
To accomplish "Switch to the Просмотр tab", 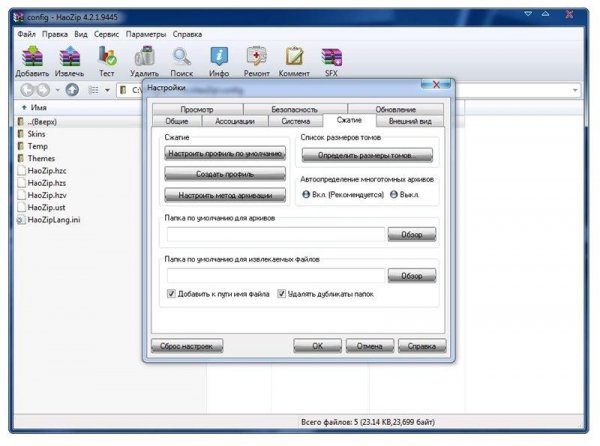I will click(197, 109).
